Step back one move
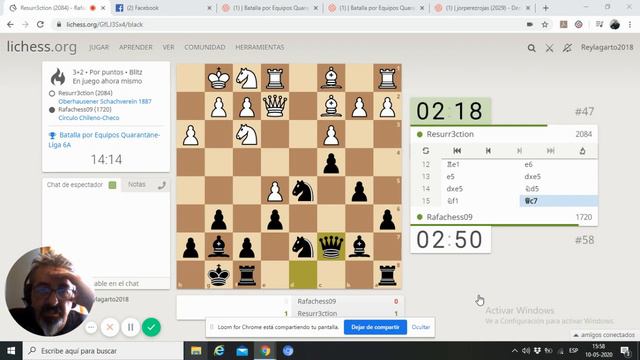The height and width of the screenshot is (360, 640). point(488,151)
